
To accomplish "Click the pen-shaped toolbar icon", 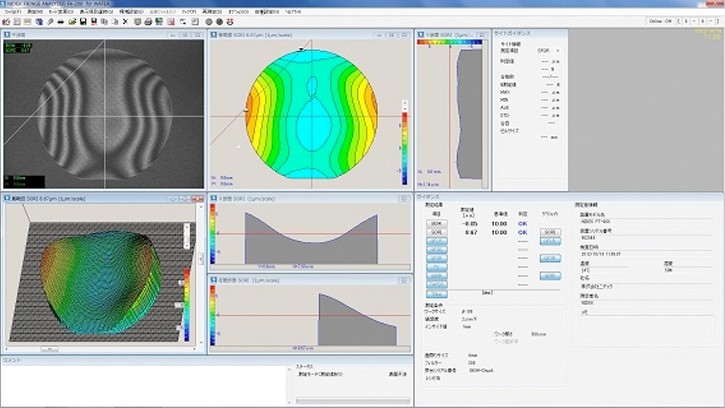I will (x=50, y=22).
